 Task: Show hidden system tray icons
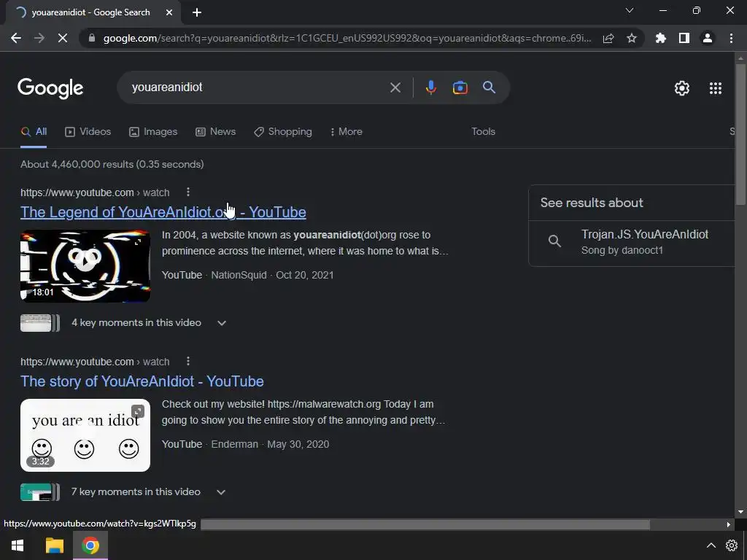click(x=711, y=545)
